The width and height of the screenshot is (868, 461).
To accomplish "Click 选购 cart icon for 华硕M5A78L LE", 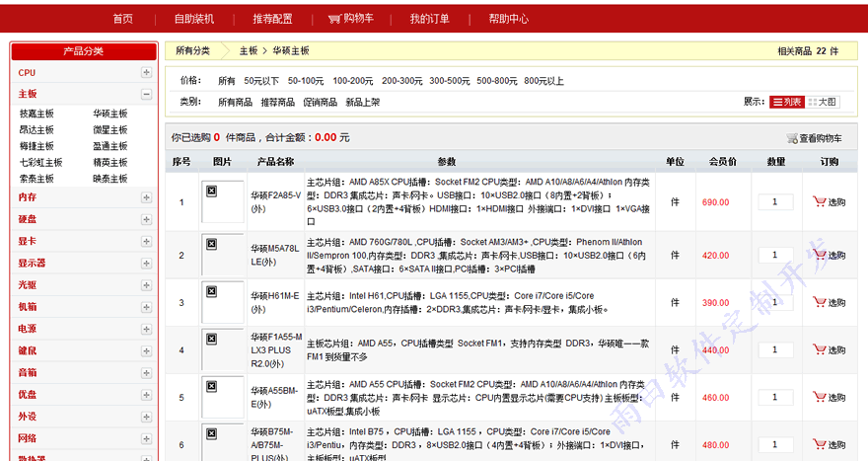I will tap(829, 256).
